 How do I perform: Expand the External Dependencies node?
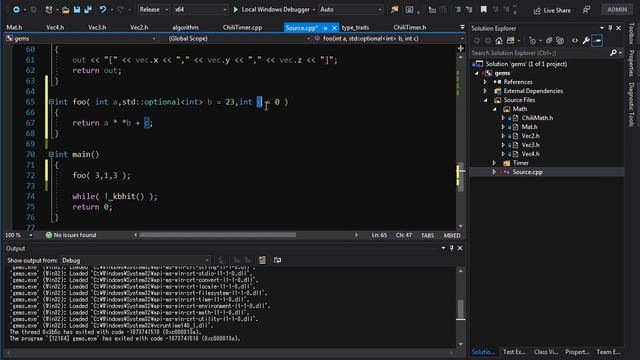[x=485, y=91]
